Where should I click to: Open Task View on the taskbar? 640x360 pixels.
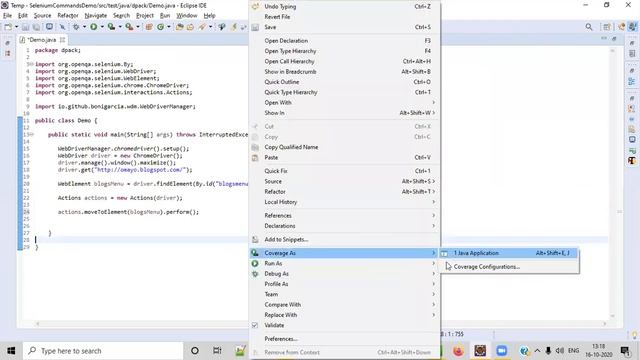217,351
